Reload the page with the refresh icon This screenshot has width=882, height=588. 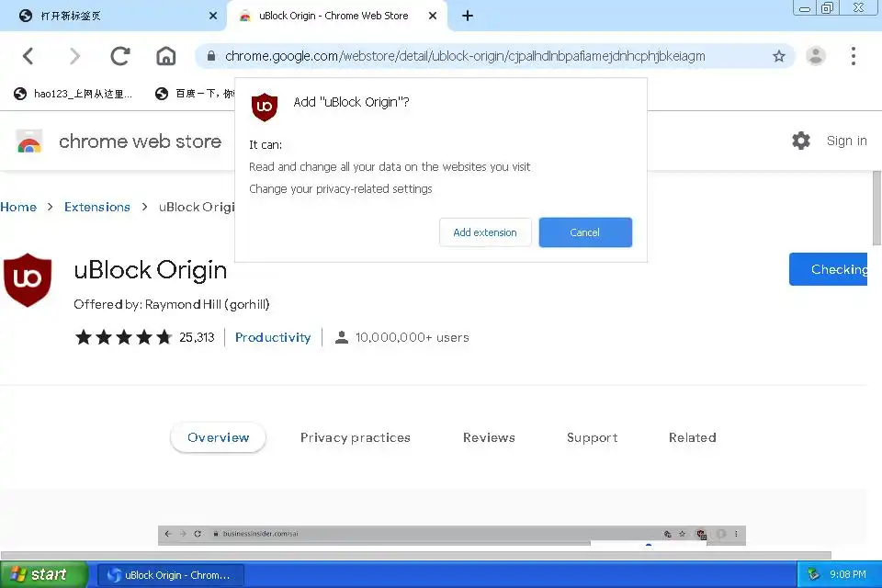click(x=119, y=56)
